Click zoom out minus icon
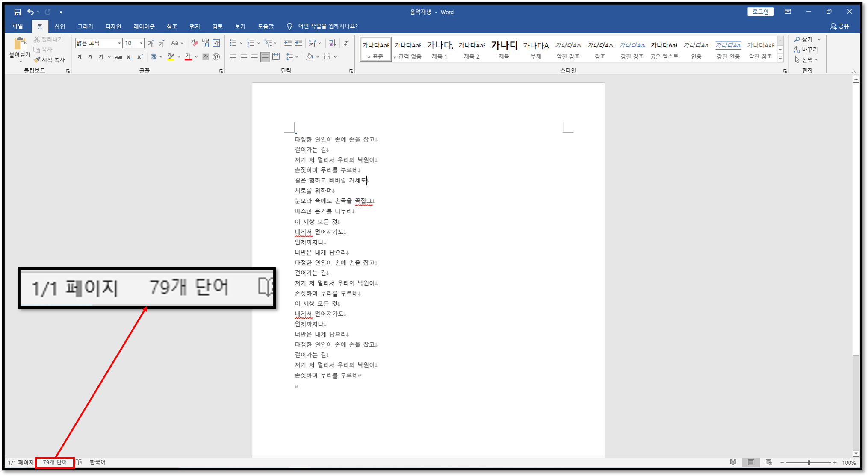The image size is (868, 476). tap(782, 463)
